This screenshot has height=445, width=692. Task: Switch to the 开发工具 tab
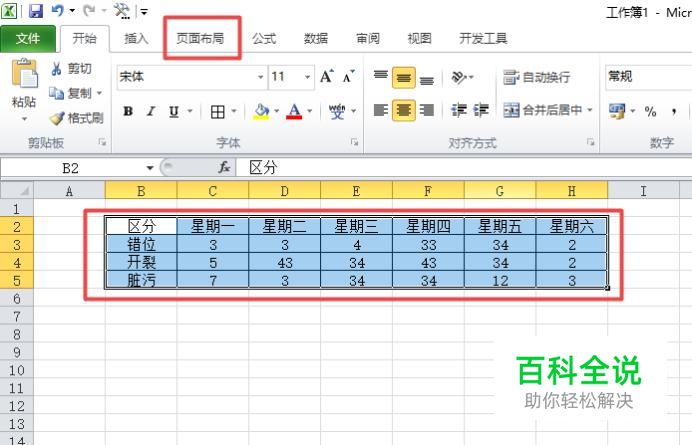[483, 39]
